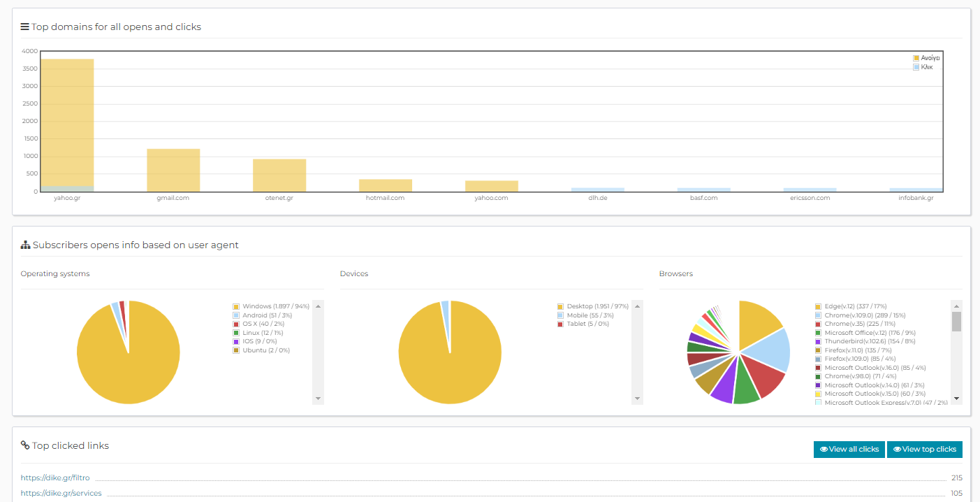Select the gmail.com bar in the chart

click(173, 171)
